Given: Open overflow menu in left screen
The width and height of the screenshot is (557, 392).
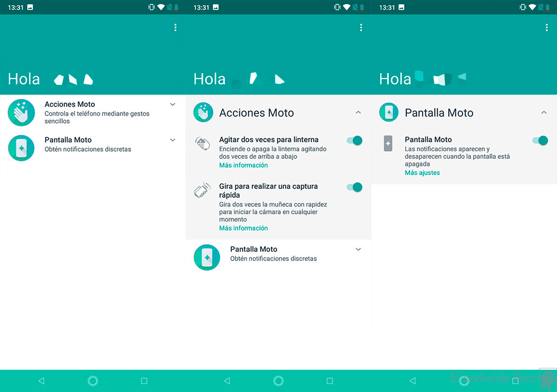Looking at the screenshot, I should (176, 28).
